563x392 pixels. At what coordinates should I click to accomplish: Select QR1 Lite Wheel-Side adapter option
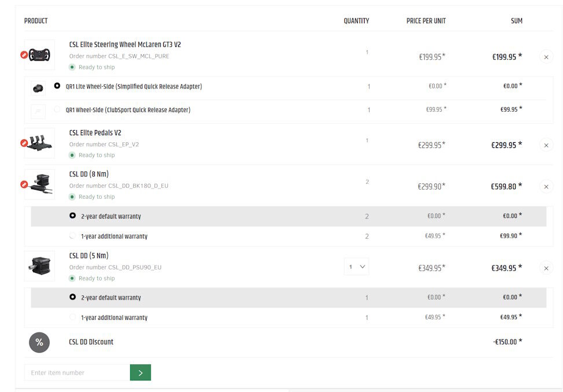click(x=57, y=86)
